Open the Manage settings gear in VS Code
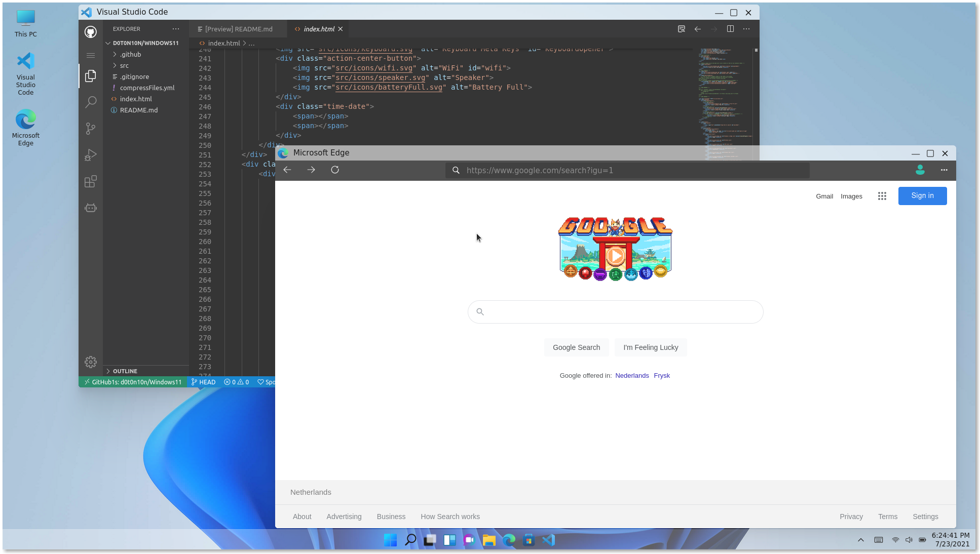This screenshot has height=554, width=980. click(x=91, y=362)
